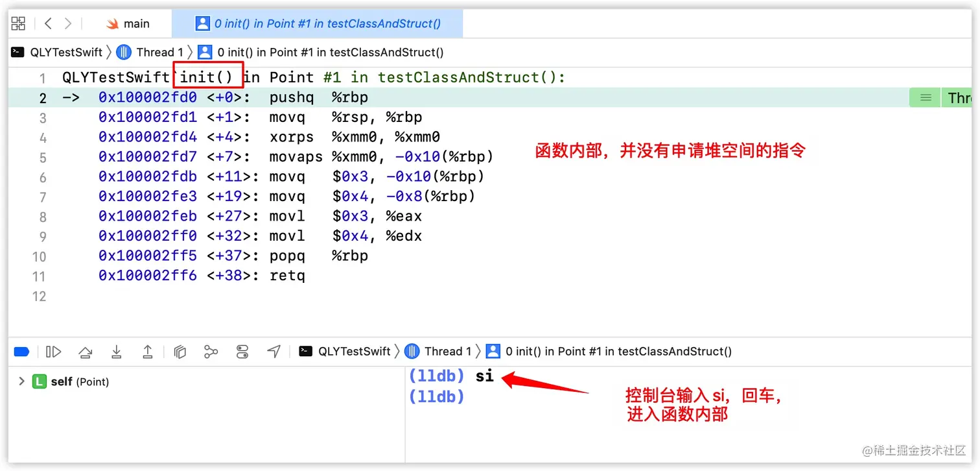This screenshot has width=980, height=471.
Task: Click the empty (lldb) prompt line
Action: point(437,396)
